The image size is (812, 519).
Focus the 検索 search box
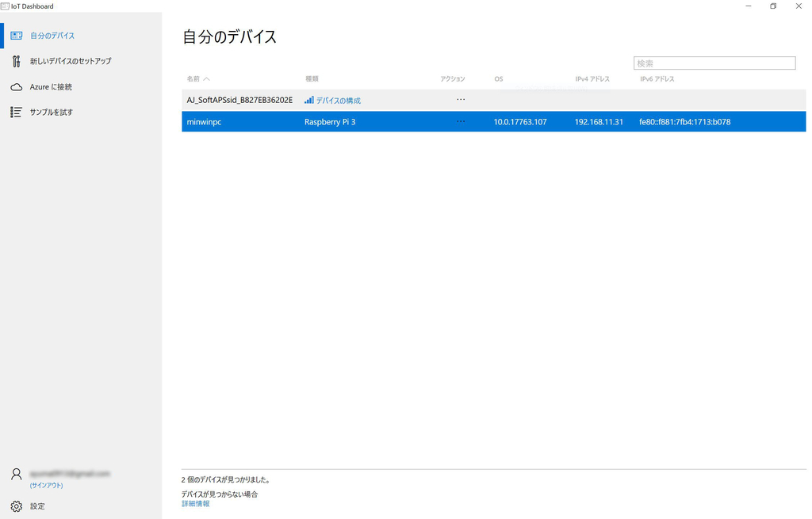pyautogui.click(x=714, y=63)
